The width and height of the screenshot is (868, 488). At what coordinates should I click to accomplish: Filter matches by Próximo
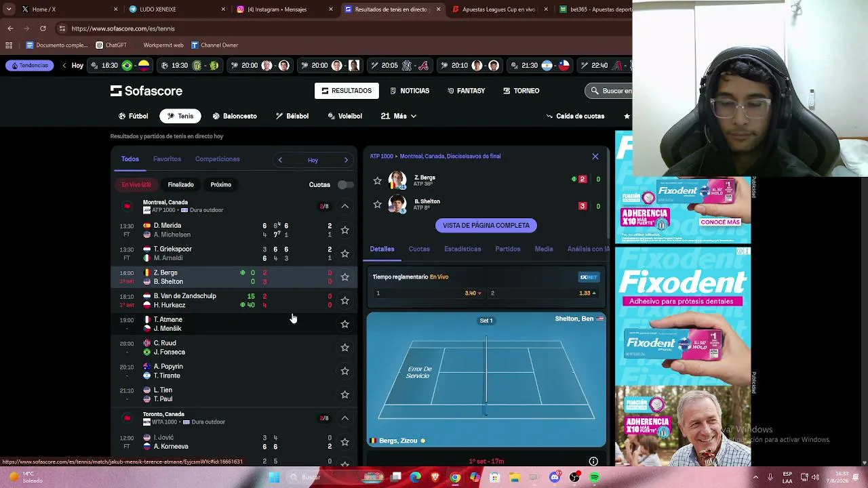(x=220, y=185)
